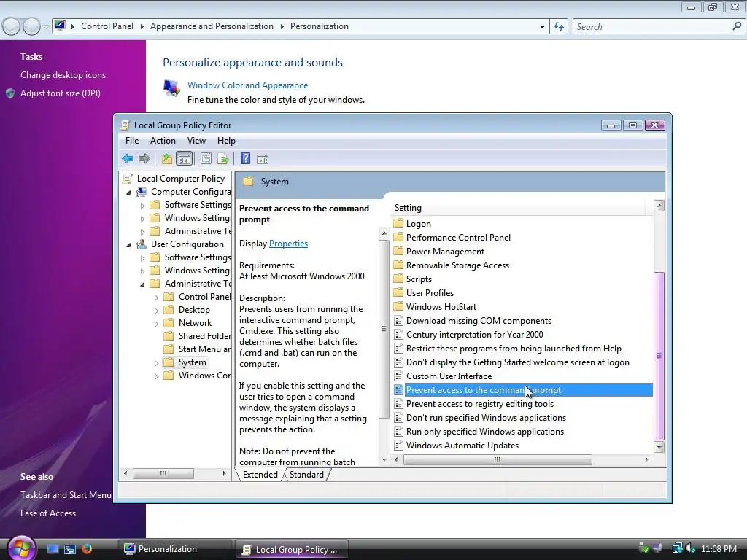Switch to the Standard tab

[306, 474]
